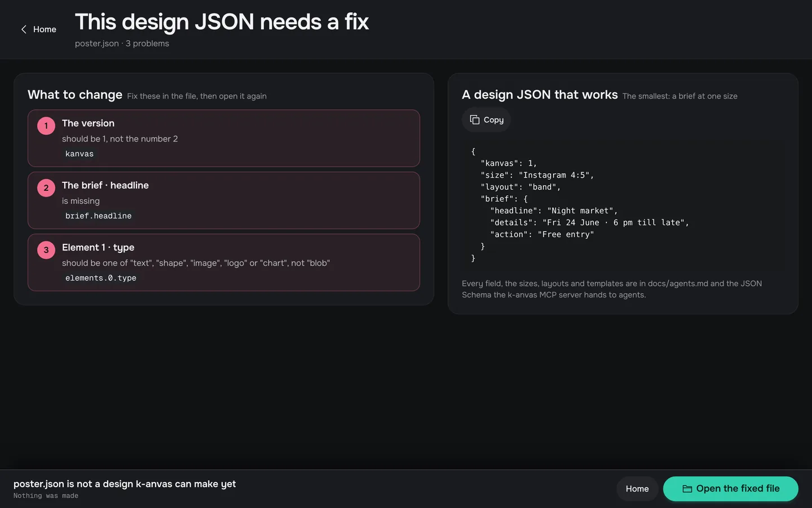
Task: Click the '"action": "Free entry"' code line
Action: point(542,234)
